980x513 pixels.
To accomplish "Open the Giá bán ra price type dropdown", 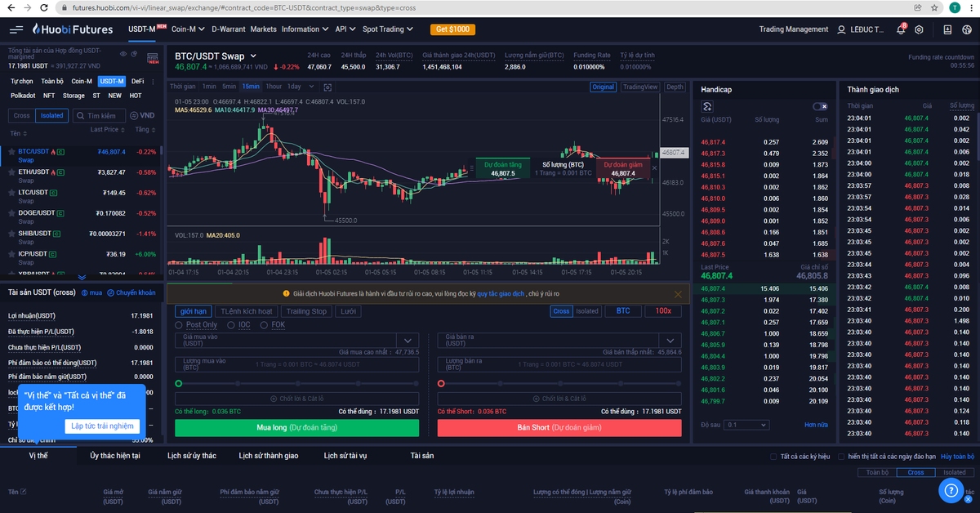I will pos(670,340).
